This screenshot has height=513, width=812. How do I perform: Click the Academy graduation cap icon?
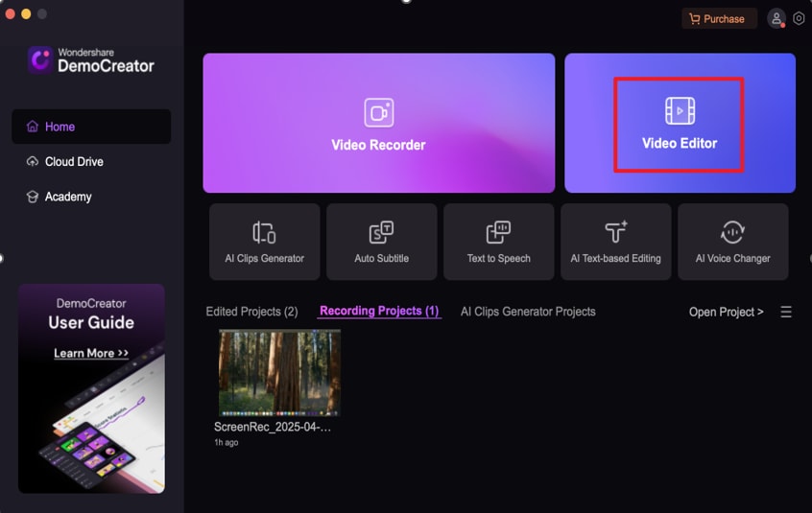32,197
